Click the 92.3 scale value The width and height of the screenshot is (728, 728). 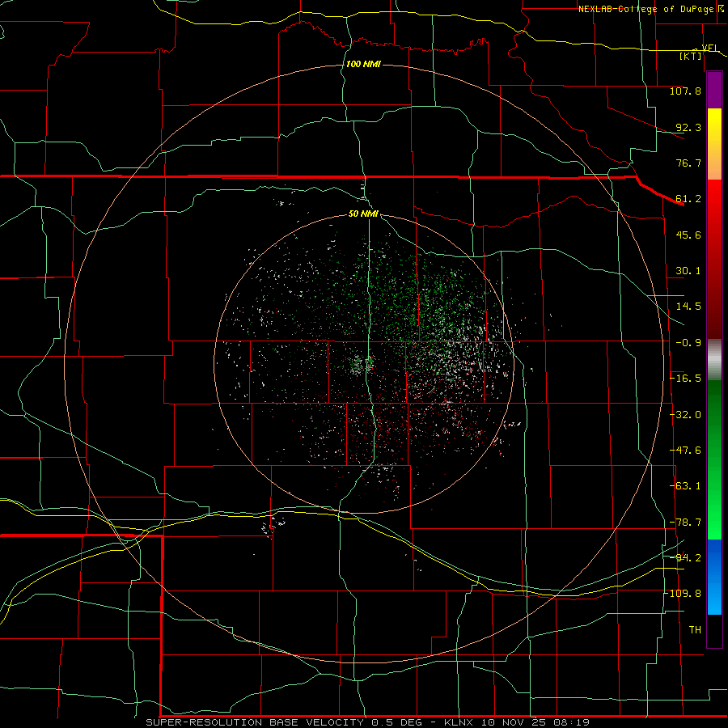pos(688,127)
